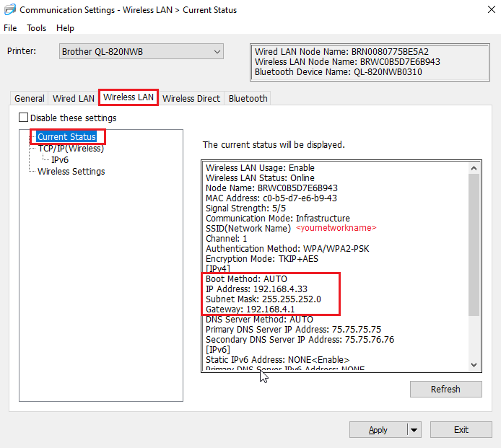Click the Secondary DNS Server IP Address line

(300, 340)
